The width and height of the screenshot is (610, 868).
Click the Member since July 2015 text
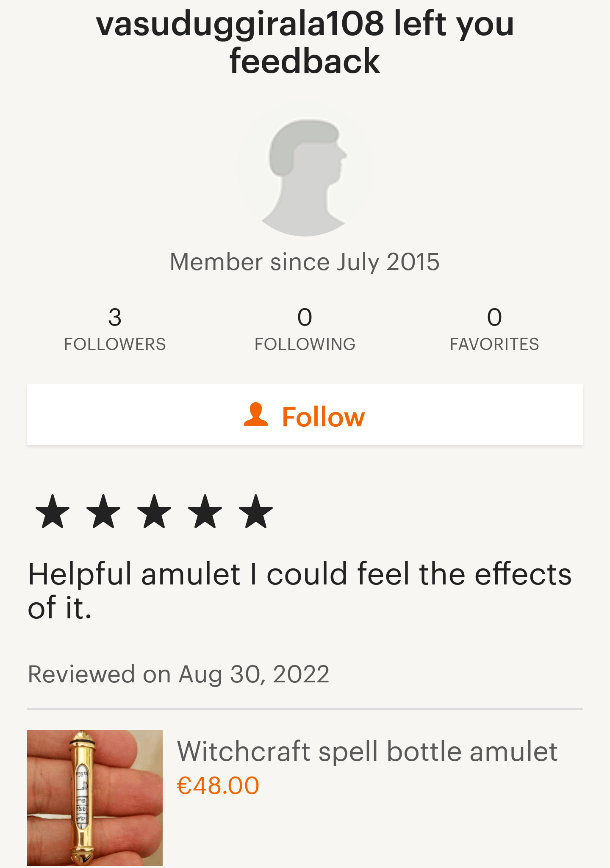(305, 262)
